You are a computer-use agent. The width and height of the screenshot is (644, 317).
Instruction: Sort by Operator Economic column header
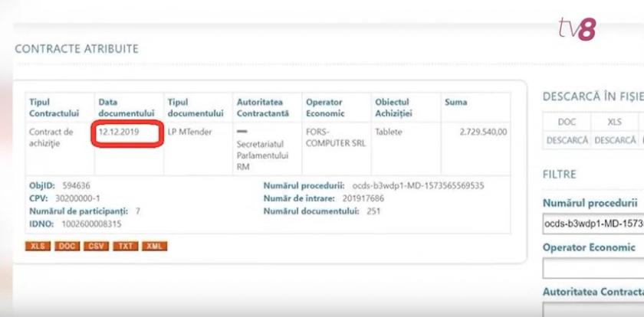(325, 107)
